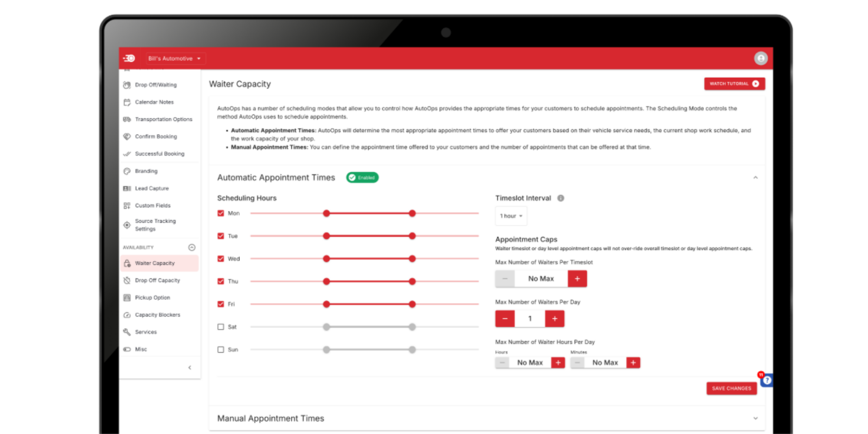Click the Source Tracking Settings icon
Viewport: 868px width, 434px height.
[x=127, y=225]
